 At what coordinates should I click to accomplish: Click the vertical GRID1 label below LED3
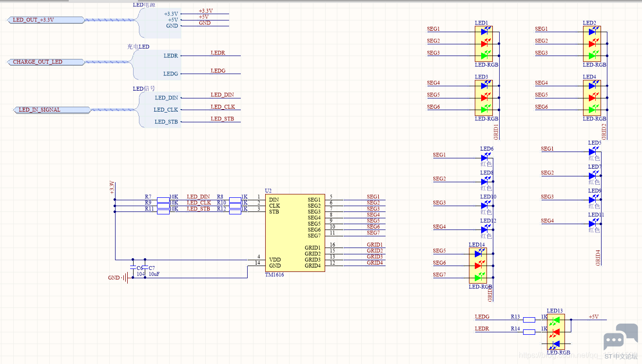(x=496, y=132)
